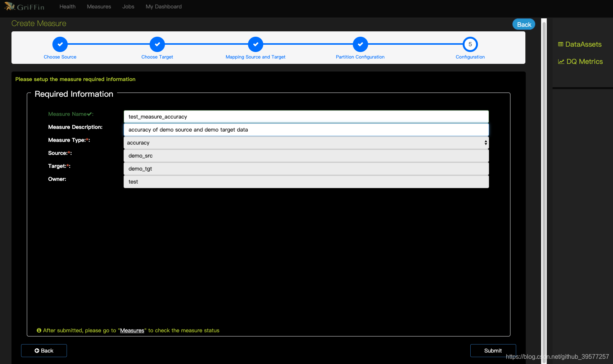Click the DQ Metrics chart icon

coord(561,62)
